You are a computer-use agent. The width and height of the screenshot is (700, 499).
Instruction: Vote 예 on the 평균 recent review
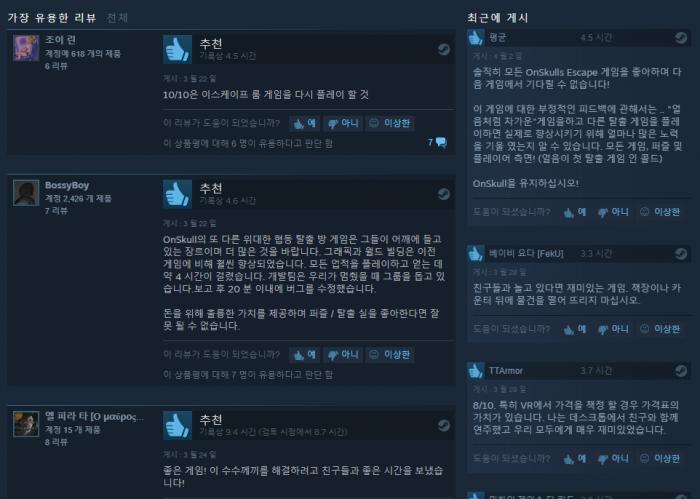[575, 212]
